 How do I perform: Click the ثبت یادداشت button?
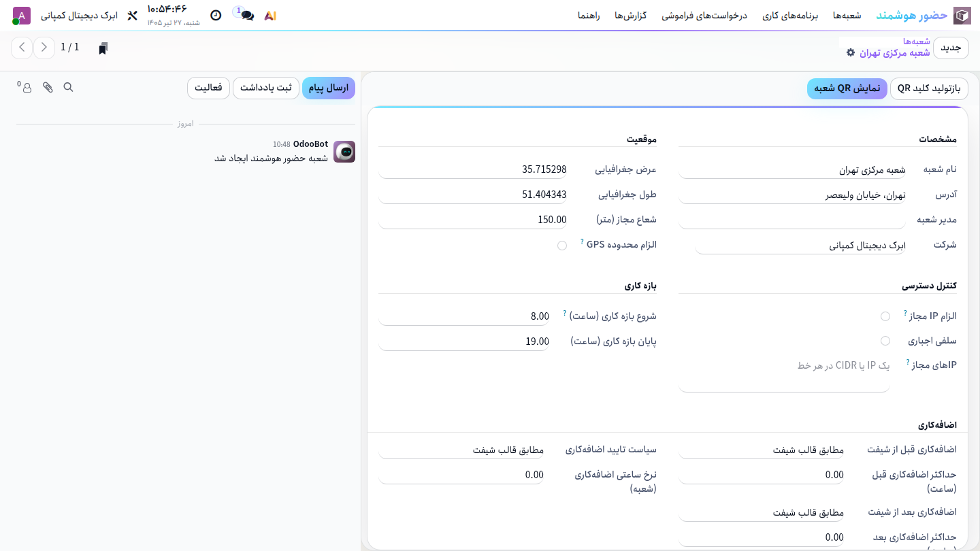click(x=266, y=88)
